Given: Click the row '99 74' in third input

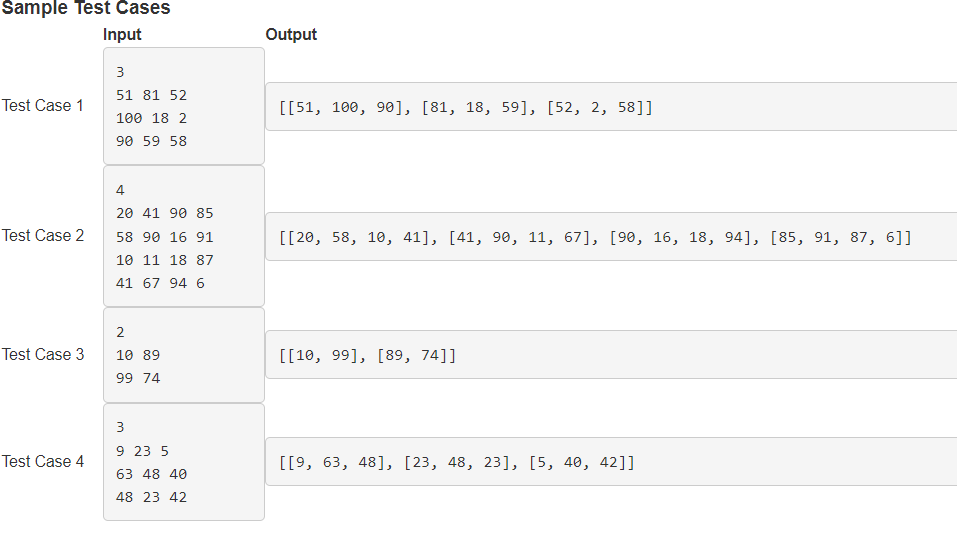Looking at the screenshot, I should (138, 379).
